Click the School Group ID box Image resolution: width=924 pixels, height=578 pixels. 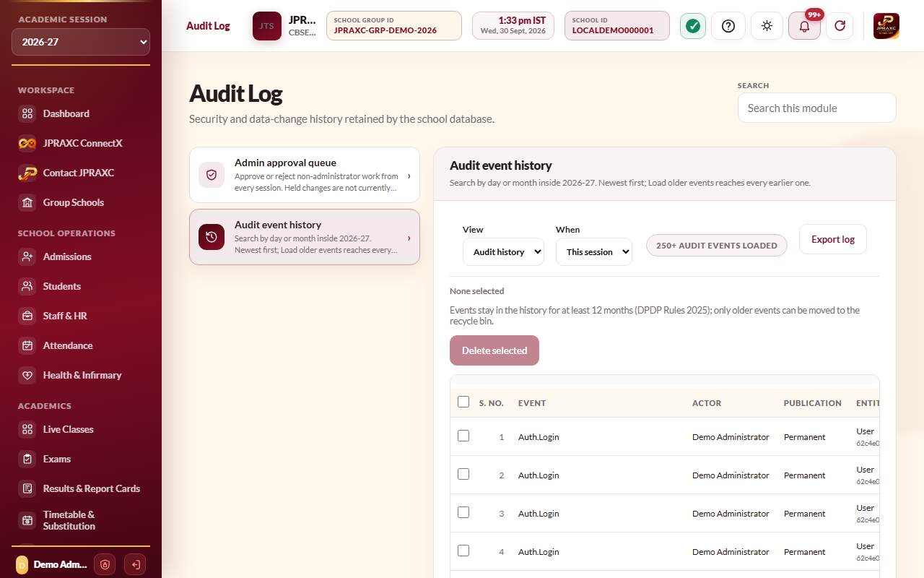(x=394, y=25)
